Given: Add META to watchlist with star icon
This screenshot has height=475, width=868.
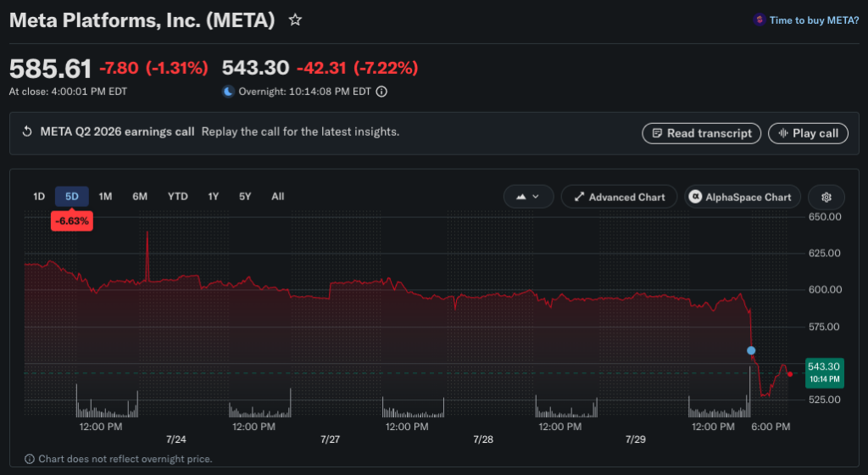Looking at the screenshot, I should pyautogui.click(x=295, y=20).
